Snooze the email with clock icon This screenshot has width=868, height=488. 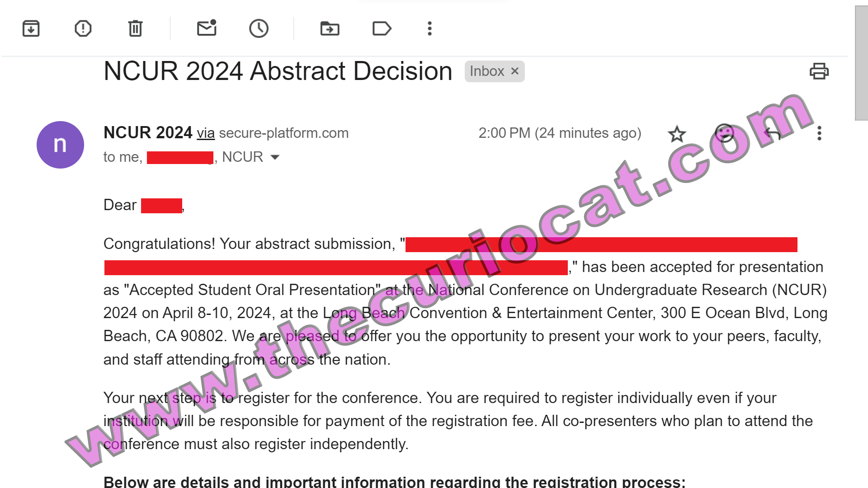pos(259,28)
